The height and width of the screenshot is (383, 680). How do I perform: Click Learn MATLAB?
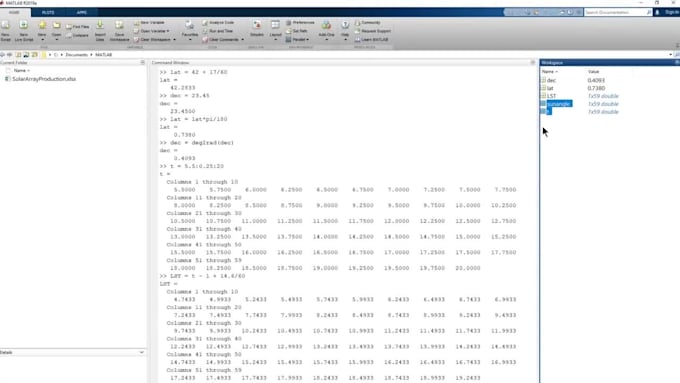tap(372, 39)
